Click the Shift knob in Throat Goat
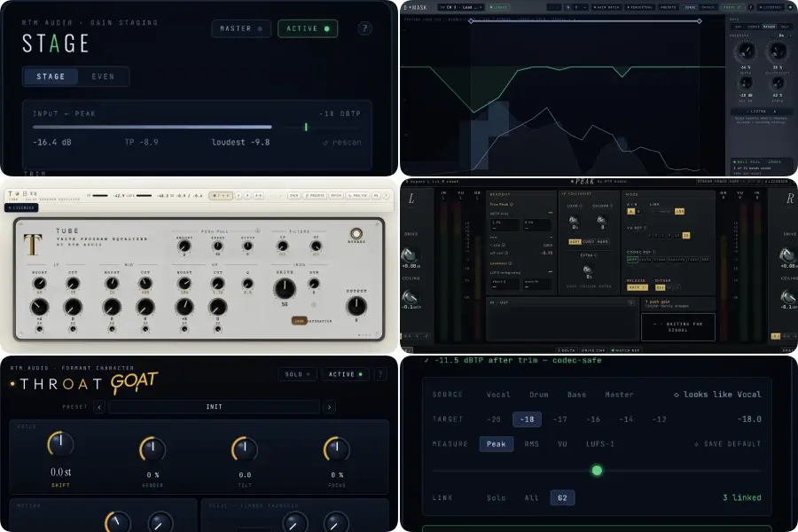Viewport: 798px width, 532px height. [60, 444]
